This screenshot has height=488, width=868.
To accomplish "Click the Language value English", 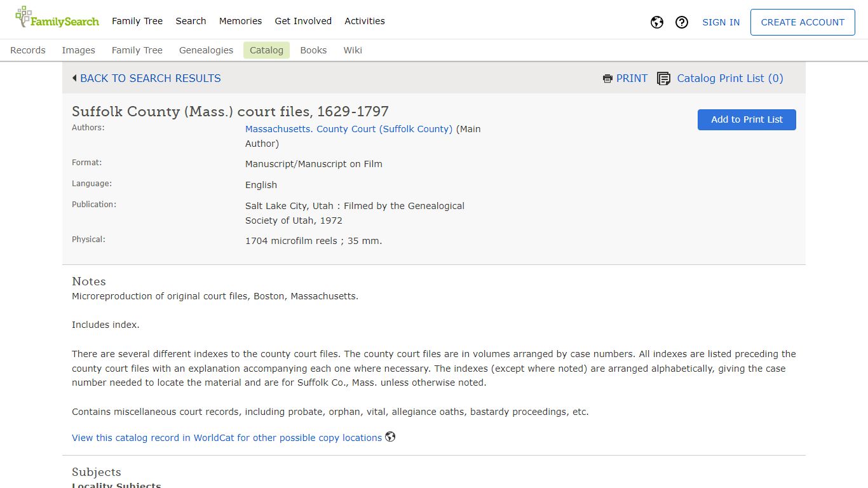I will tap(261, 185).
